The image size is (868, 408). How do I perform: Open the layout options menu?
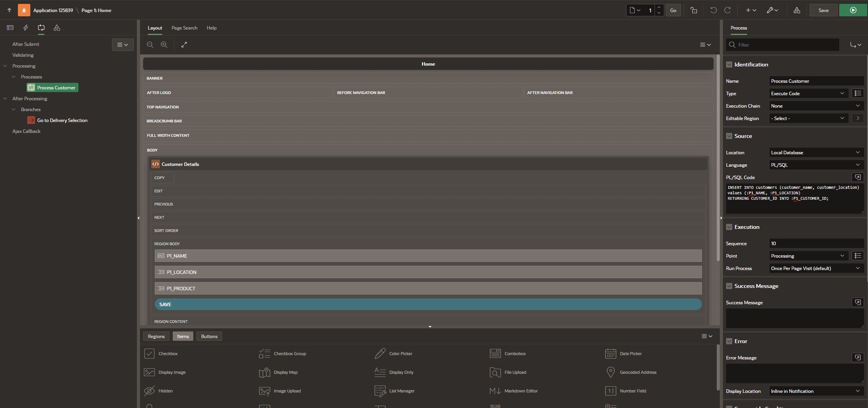(x=705, y=45)
